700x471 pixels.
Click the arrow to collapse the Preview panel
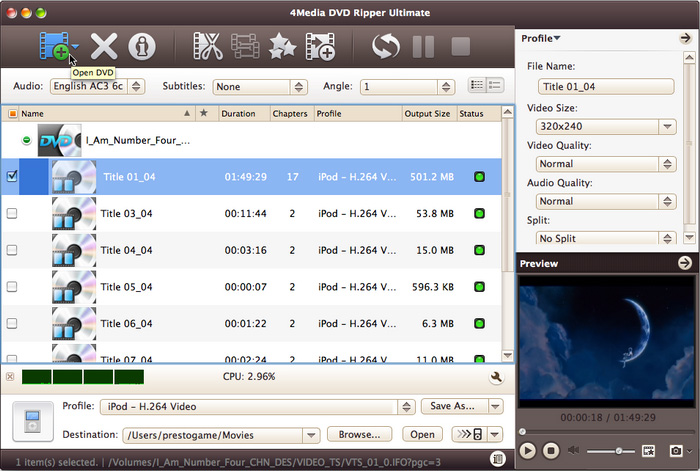[685, 263]
